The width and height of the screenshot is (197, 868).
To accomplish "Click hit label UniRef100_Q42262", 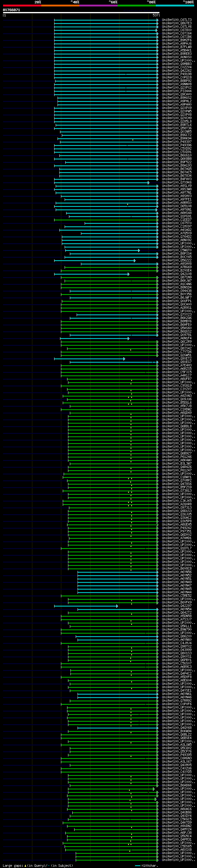I will [177, 71].
